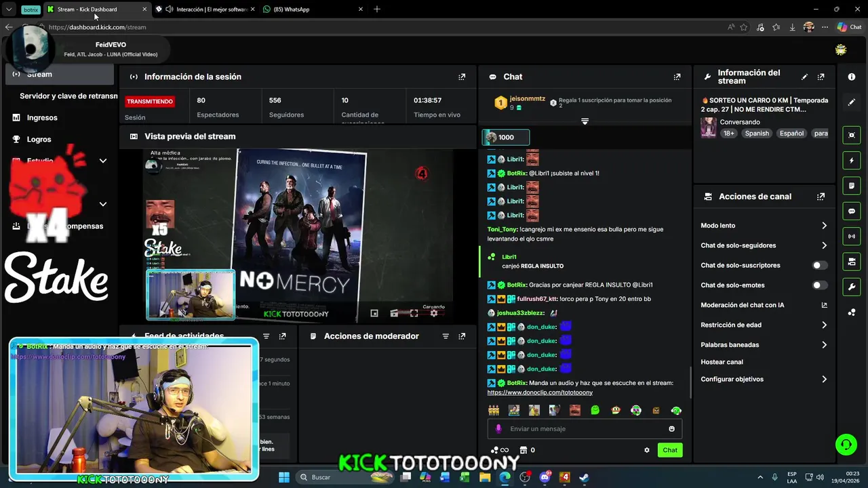Open the browser tab search dropdown
868x488 pixels.
pos(9,9)
